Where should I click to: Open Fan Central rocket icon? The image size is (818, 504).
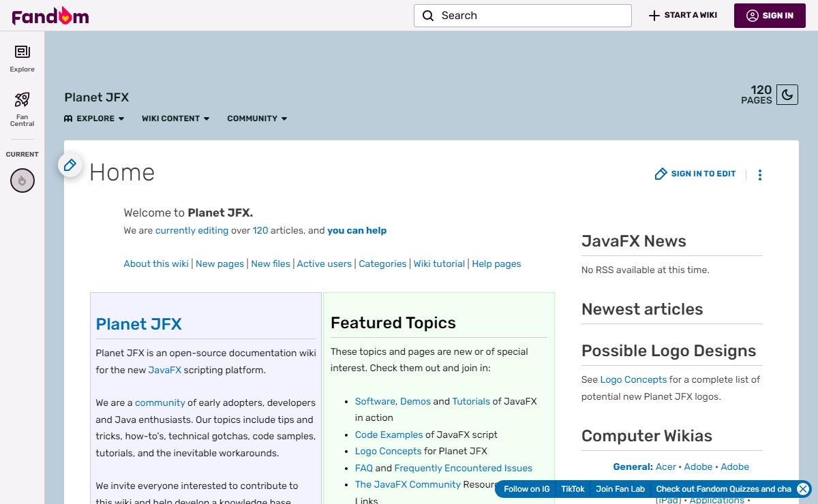(22, 100)
